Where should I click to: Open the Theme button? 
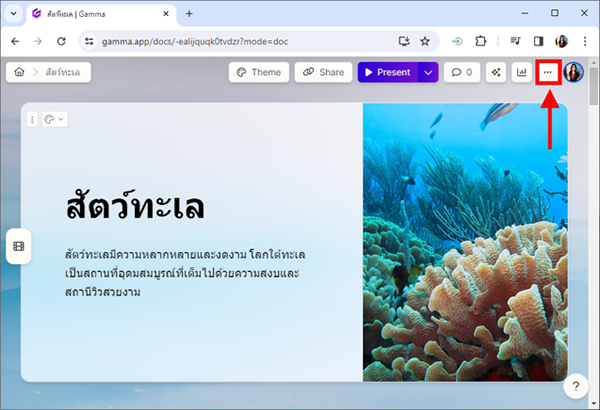click(259, 72)
